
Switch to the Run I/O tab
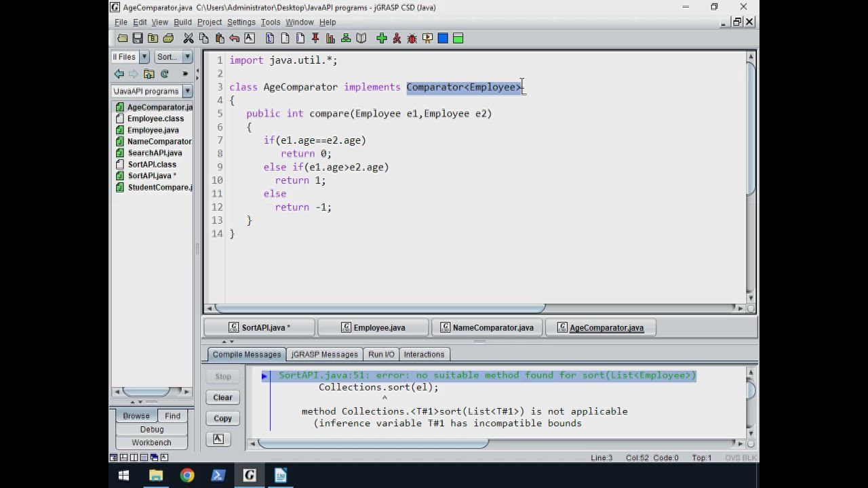pyautogui.click(x=381, y=354)
